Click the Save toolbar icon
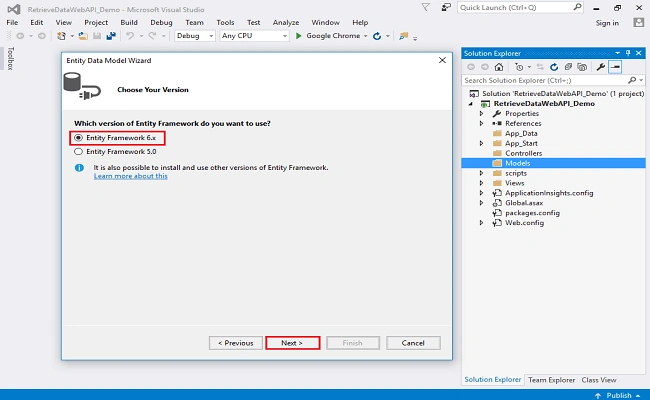 click(x=97, y=36)
